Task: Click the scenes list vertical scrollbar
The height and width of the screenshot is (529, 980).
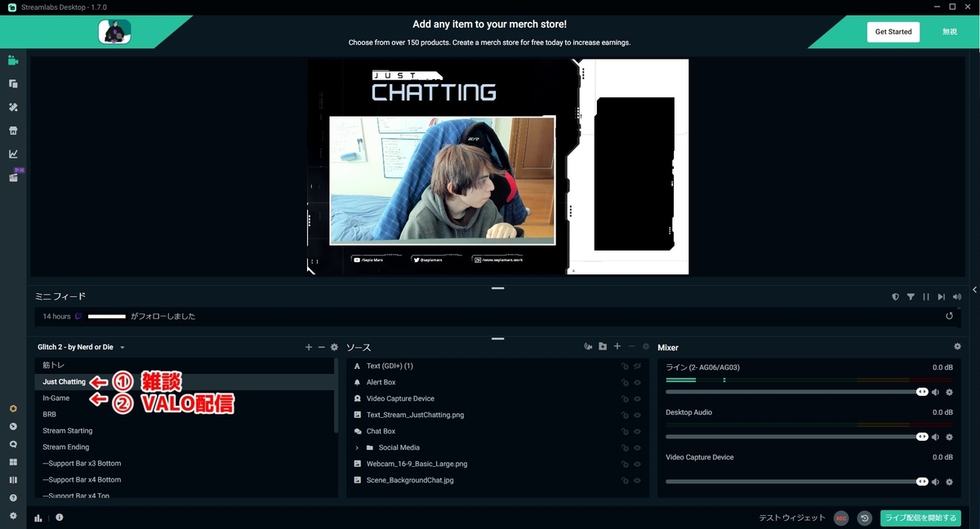Action: 336,396
